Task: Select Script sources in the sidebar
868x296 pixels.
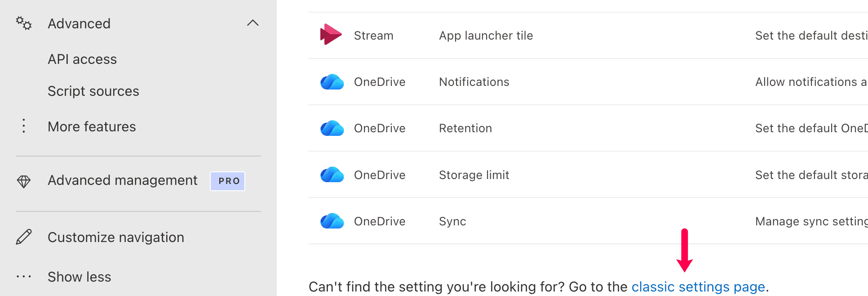Action: 93,91
